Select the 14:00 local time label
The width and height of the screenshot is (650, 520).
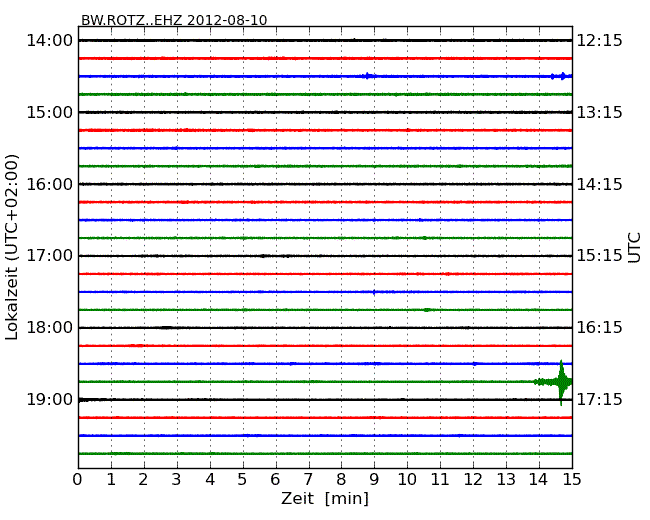(x=50, y=41)
